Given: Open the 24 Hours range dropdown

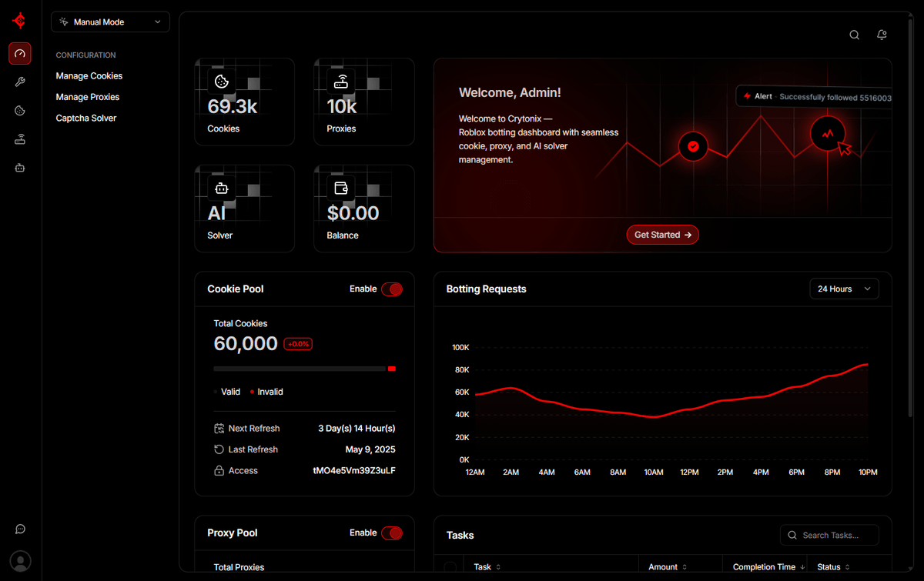Looking at the screenshot, I should point(844,289).
